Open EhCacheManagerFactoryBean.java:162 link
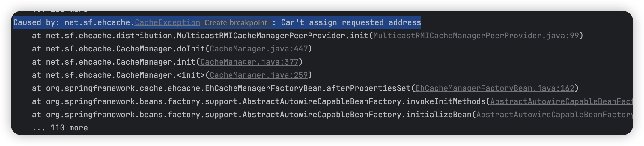Screen dimensions: 644x146 (x=495, y=88)
